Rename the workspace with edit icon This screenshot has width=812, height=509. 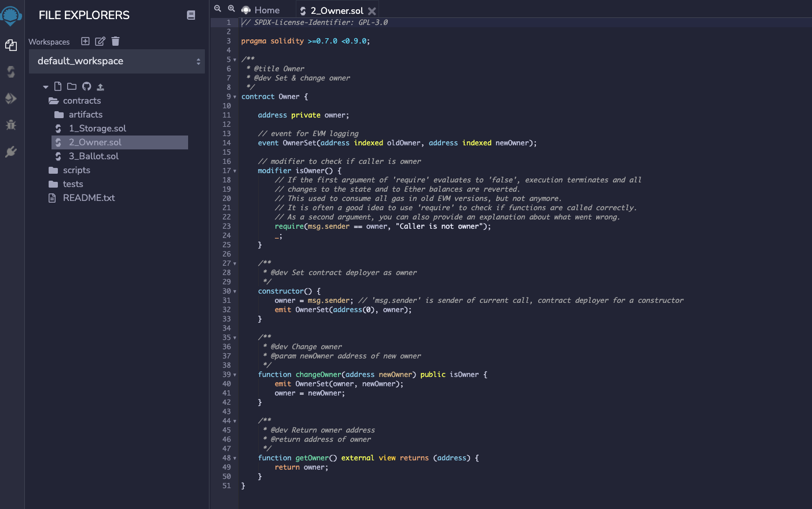100,41
